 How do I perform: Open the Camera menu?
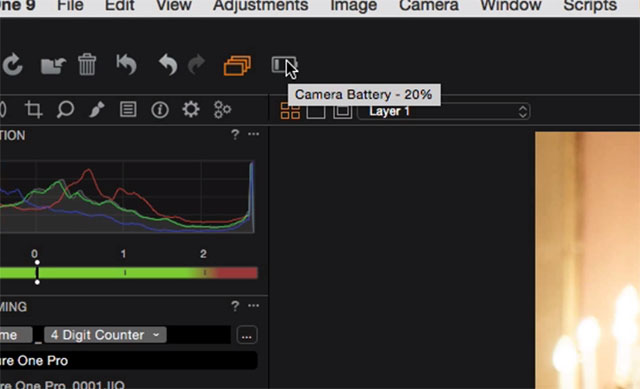[x=429, y=6]
